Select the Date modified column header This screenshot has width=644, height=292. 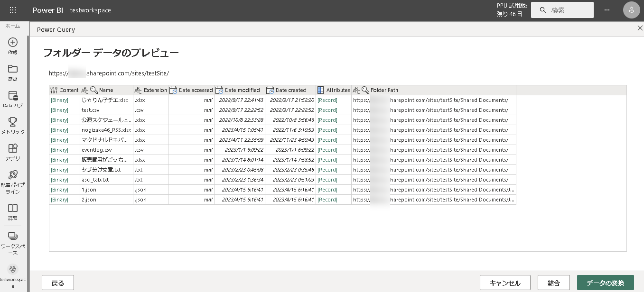[240, 90]
